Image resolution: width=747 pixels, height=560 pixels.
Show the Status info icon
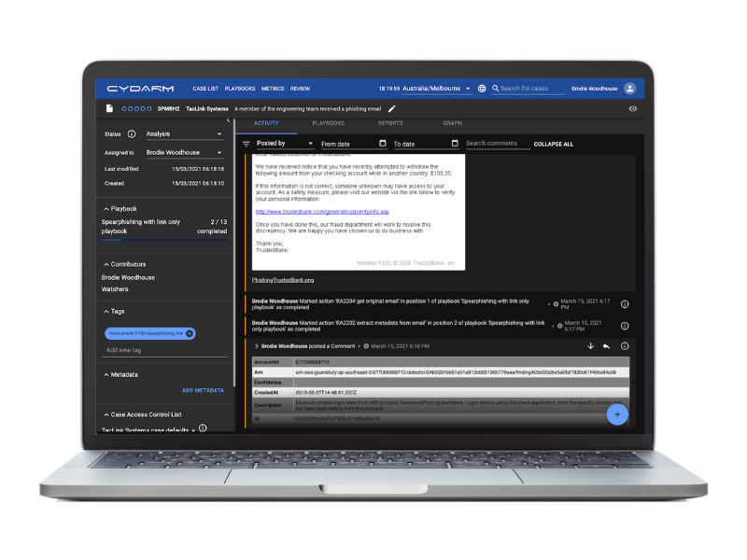point(132,134)
